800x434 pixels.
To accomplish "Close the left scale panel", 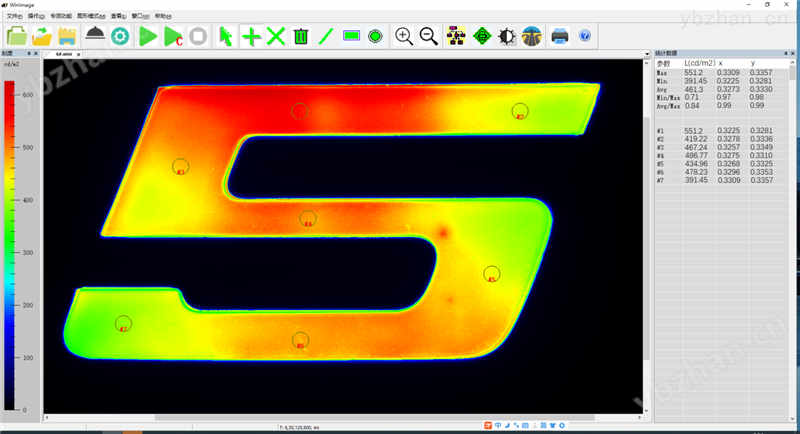I will click(36, 53).
